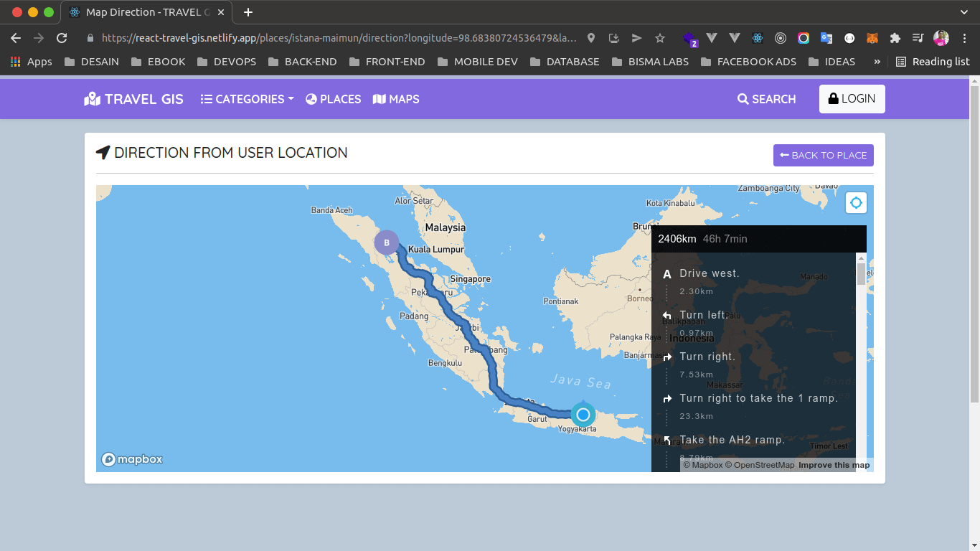Click the React devtools extension icon

pyautogui.click(x=758, y=38)
